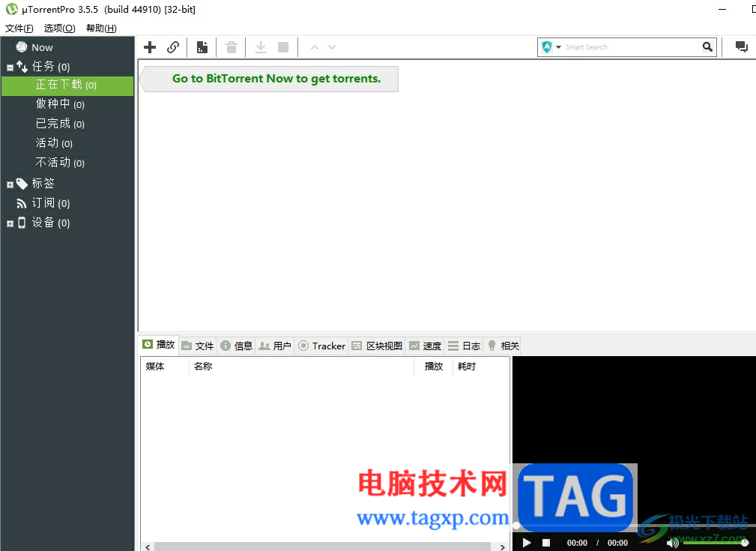756x551 pixels.
Task: Select 活动 (0) in sidebar
Action: [x=54, y=143]
